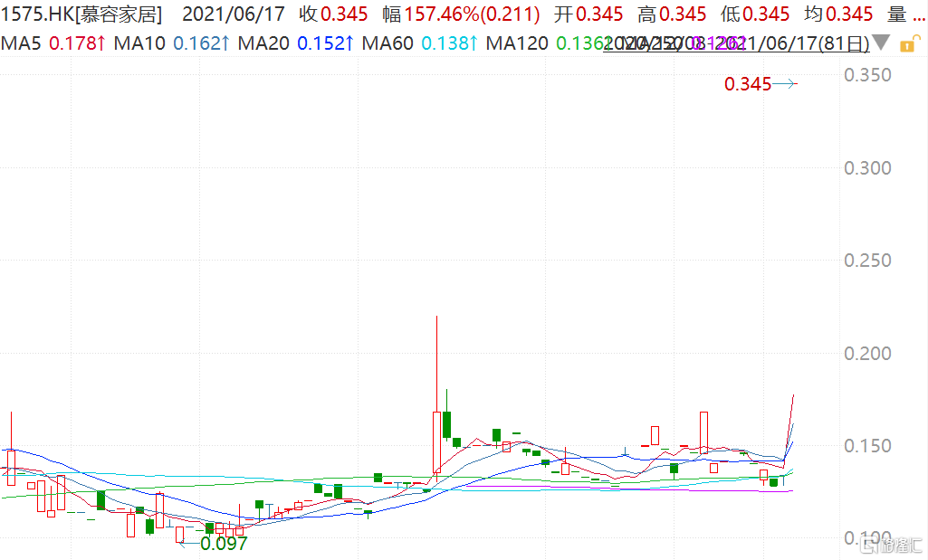Select the MA20 0.152 indicator label
This screenshot has width=928, height=560.
[x=296, y=43]
